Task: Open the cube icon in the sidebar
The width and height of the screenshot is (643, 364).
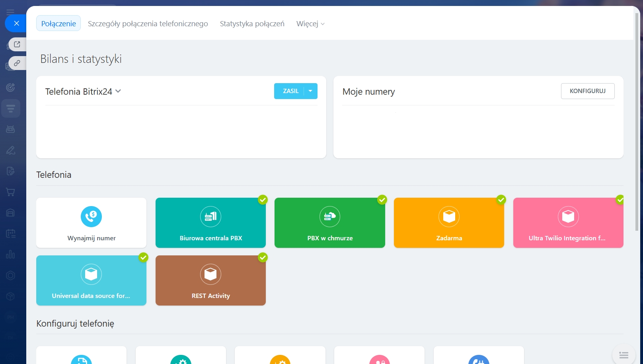Action: [11, 296]
